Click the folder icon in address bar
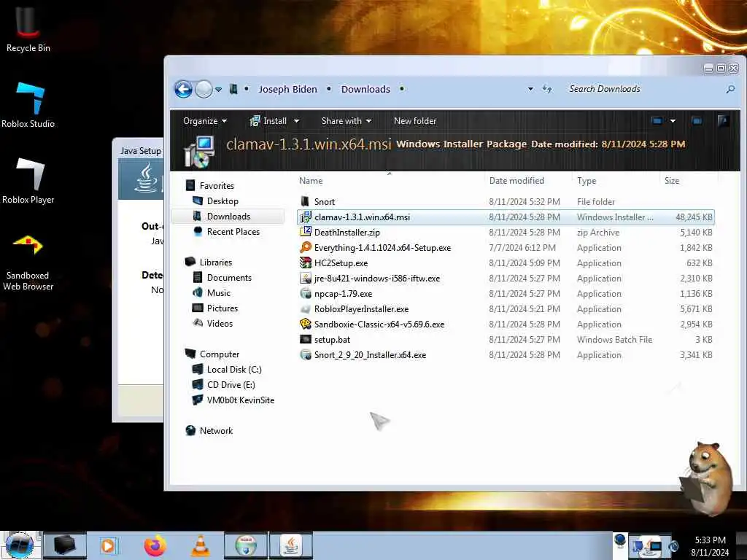The image size is (747, 560). coord(233,89)
